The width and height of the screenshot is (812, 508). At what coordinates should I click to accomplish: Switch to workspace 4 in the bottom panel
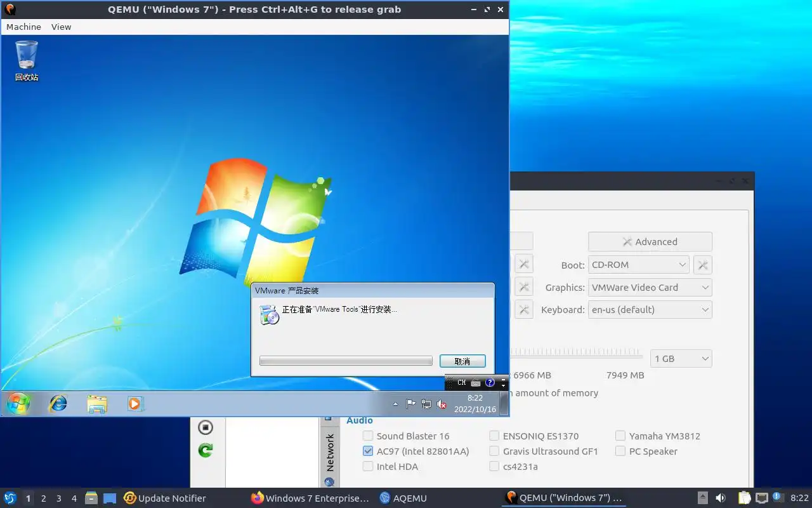click(74, 498)
